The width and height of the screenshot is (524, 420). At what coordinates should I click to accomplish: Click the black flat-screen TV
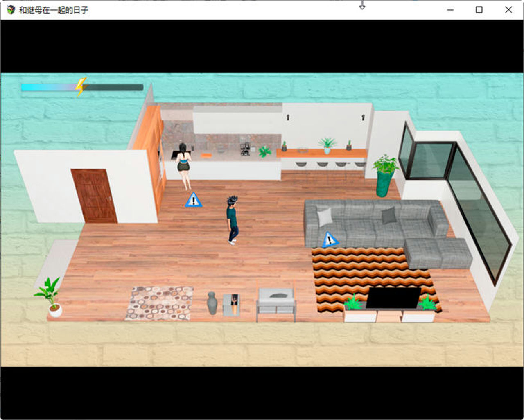[393, 298]
